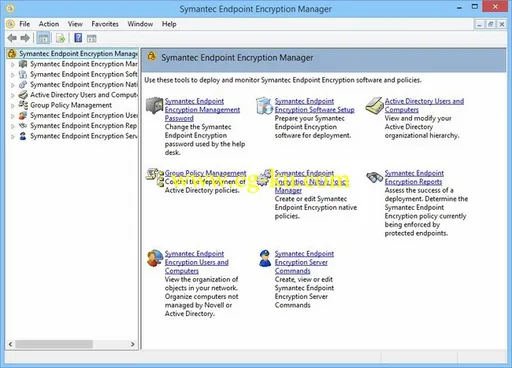Image resolution: width=512 pixels, height=368 pixels.
Task: Open the Favorites menu
Action: coord(105,24)
